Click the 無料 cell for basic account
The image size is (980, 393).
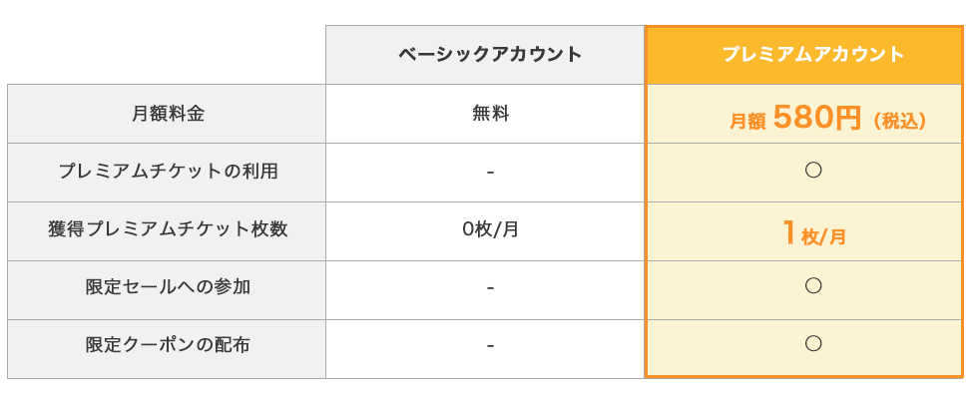[490, 114]
